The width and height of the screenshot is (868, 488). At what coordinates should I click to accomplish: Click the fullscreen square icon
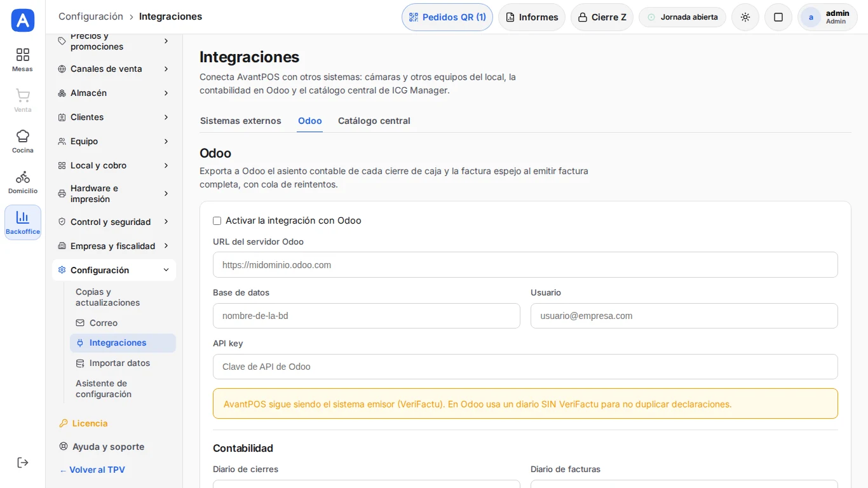click(778, 17)
